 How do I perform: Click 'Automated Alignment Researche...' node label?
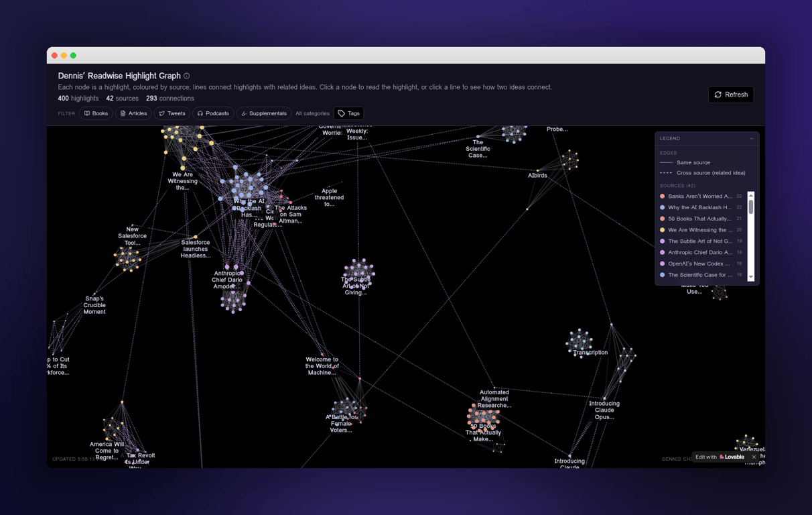495,399
